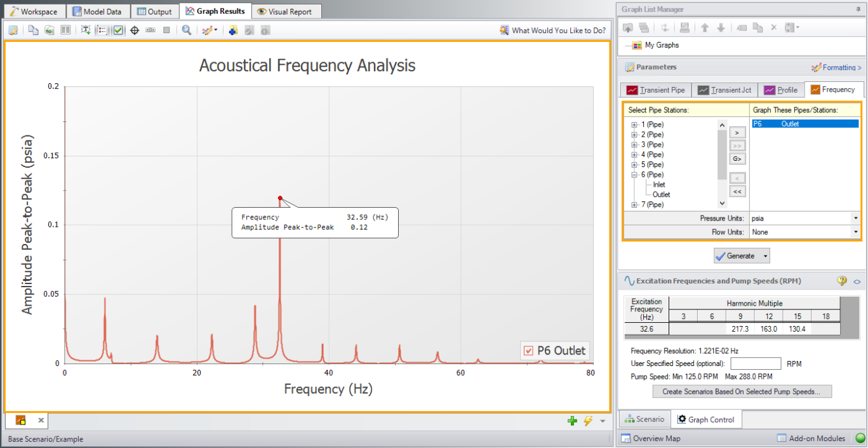Click the data table grid icon

(65, 30)
